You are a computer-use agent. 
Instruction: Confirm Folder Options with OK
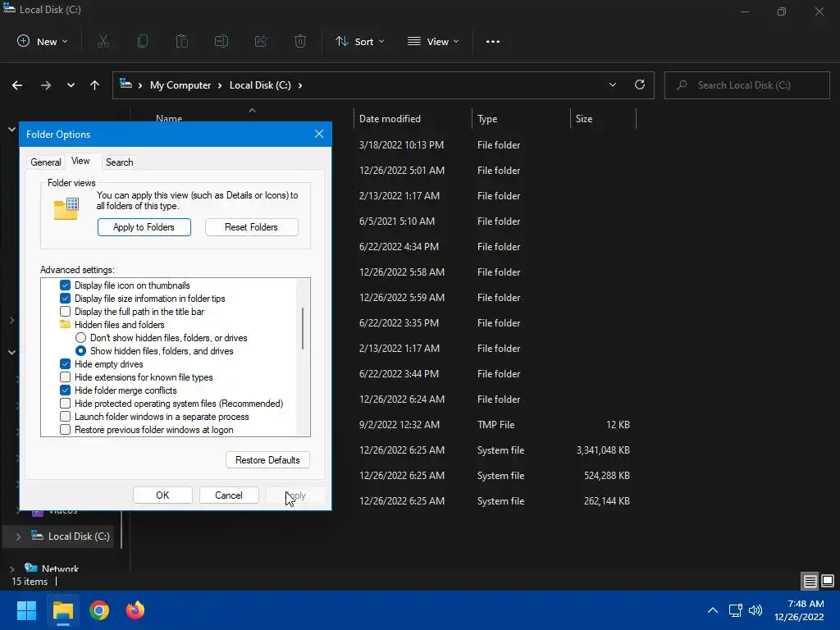(162, 495)
